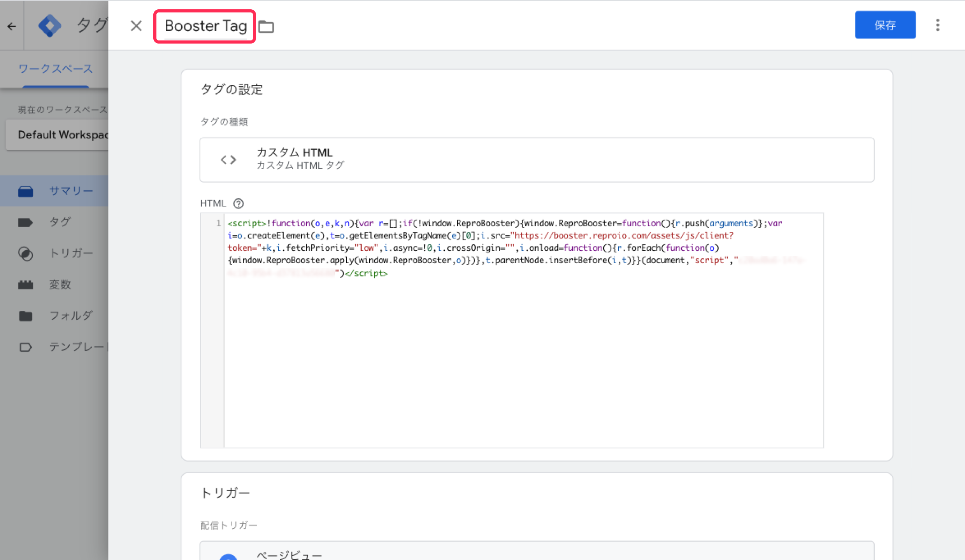Switch to the ワークスペース tab
The height and width of the screenshot is (560, 965).
point(55,69)
